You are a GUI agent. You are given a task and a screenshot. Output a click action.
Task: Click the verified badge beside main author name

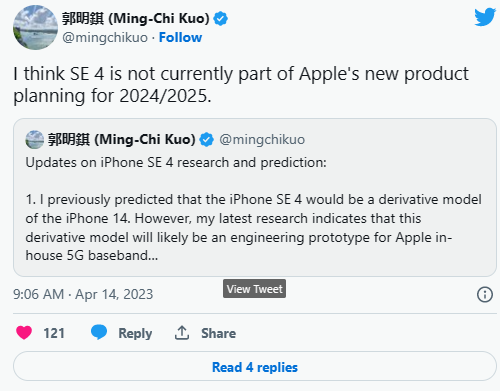coord(221,18)
